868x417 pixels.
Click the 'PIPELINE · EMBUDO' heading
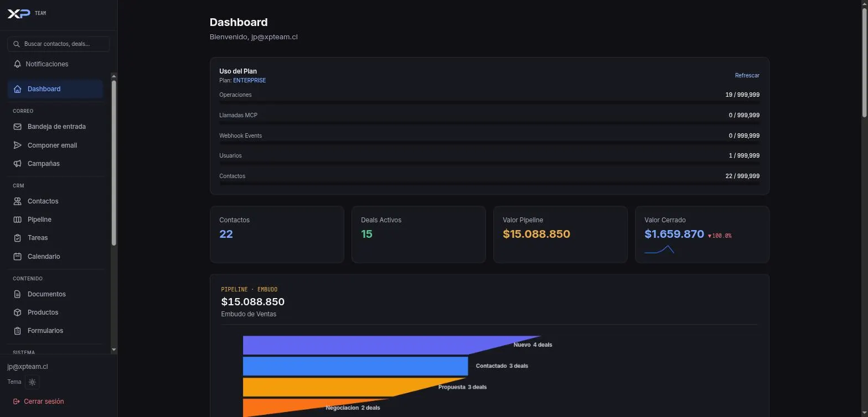click(249, 289)
